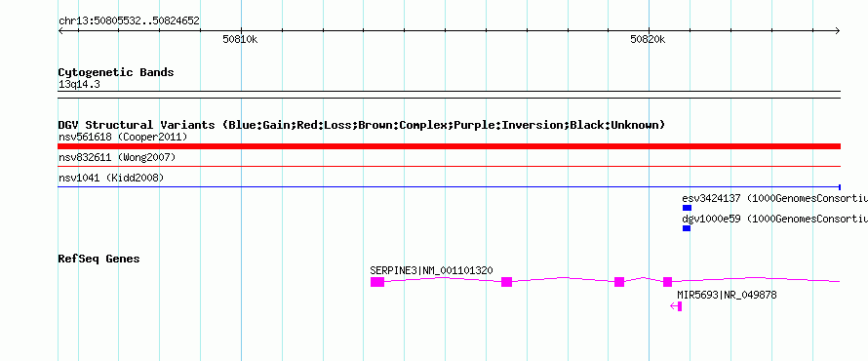The height and width of the screenshot is (361, 868).
Task: Open the esv3424137 variant label
Action: tap(775, 198)
